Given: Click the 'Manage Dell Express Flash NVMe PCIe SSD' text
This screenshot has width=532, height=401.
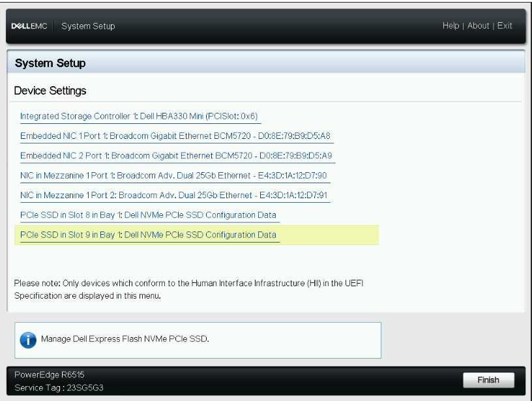Looking at the screenshot, I should (x=125, y=339).
